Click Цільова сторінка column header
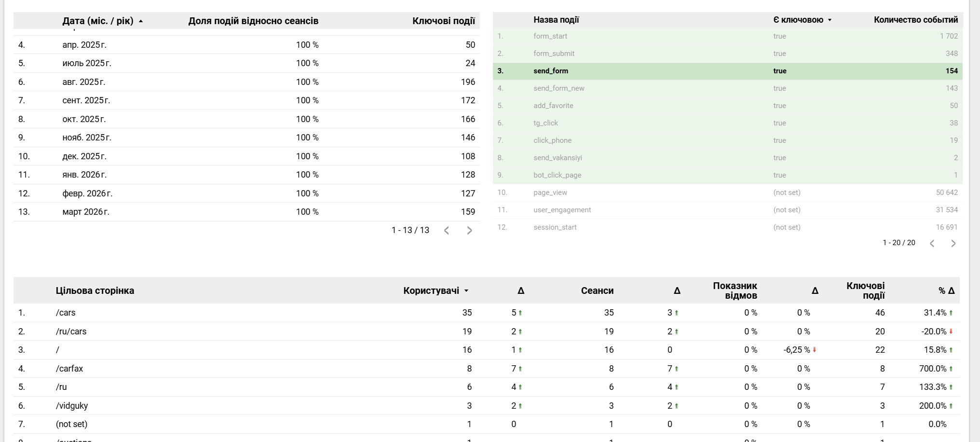980x442 pixels. [x=95, y=290]
